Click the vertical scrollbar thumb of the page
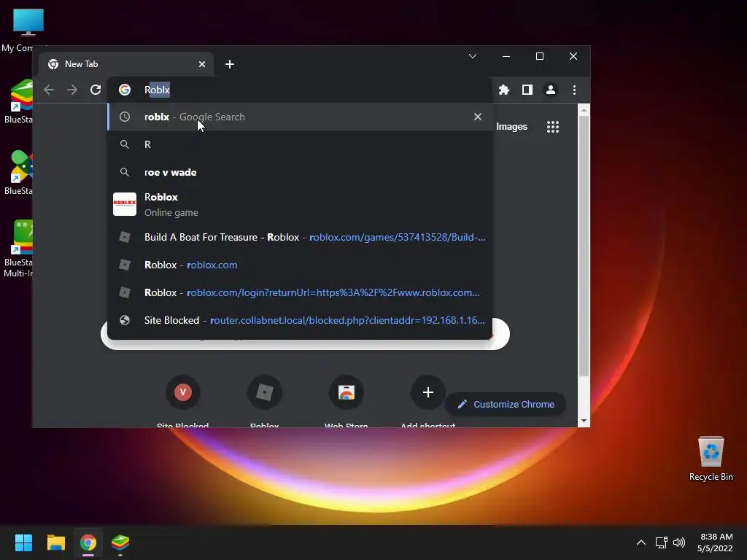Screen dimensions: 747x560 [584, 246]
